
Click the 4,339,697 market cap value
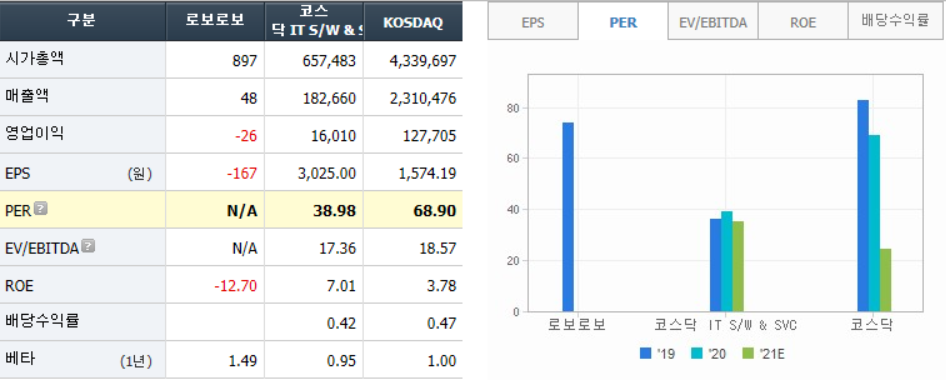tap(422, 61)
